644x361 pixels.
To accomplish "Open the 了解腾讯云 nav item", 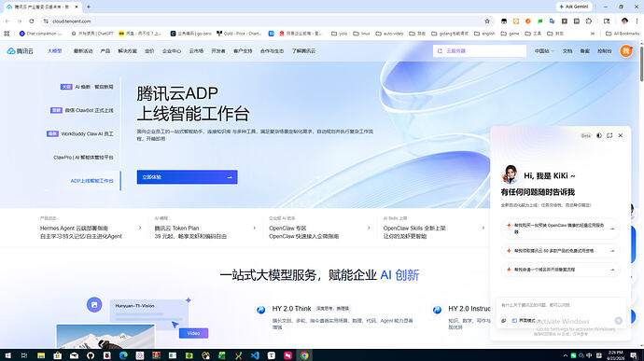I will 304,51.
